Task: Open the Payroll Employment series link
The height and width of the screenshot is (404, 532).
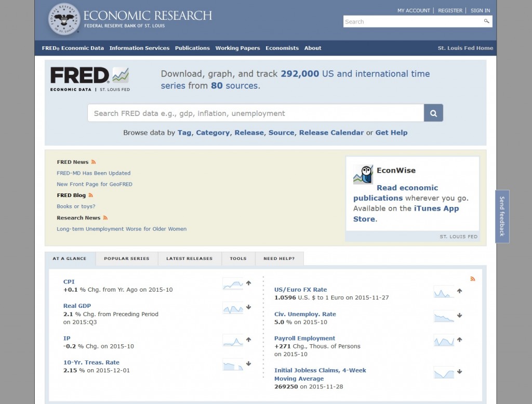Action: pos(304,338)
